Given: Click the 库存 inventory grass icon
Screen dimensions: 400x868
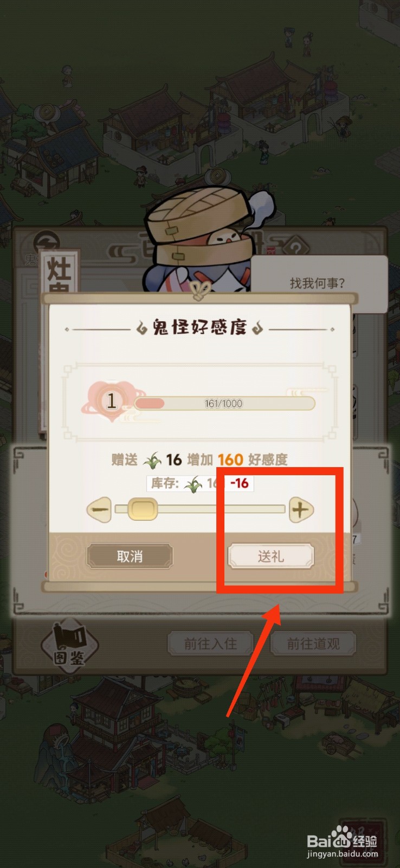Looking at the screenshot, I should click(193, 484).
